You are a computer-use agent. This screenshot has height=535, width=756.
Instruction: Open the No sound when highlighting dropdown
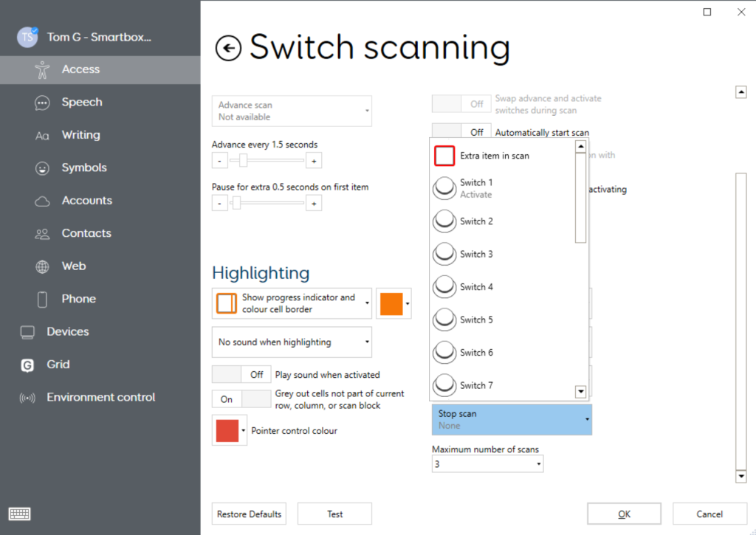pyautogui.click(x=292, y=342)
